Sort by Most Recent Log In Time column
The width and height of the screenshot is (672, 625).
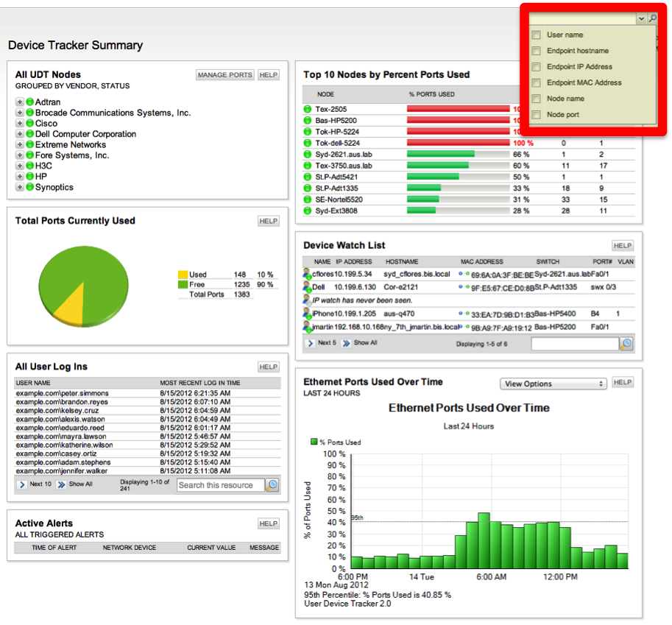pos(199,382)
